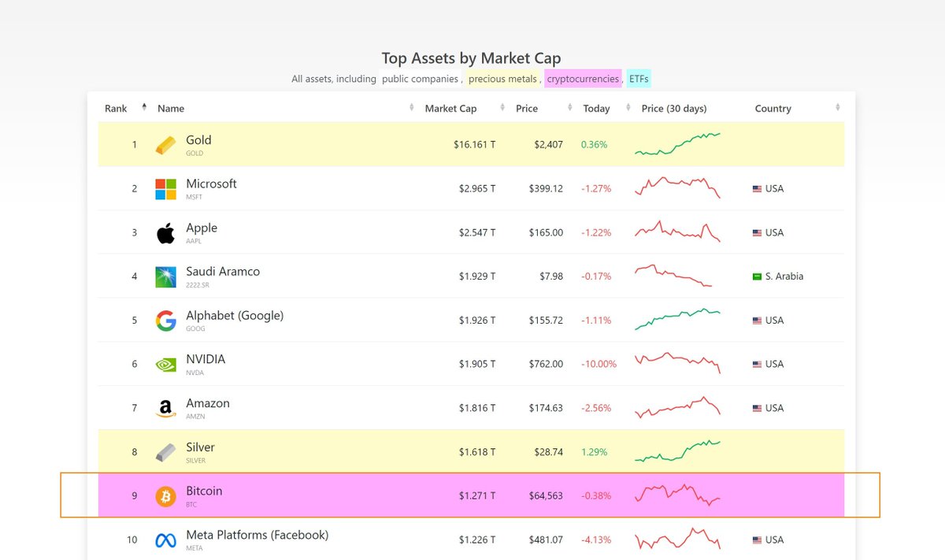The image size is (945, 560).
Task: Click Saudi Aramco's price $7.98
Action: (550, 276)
